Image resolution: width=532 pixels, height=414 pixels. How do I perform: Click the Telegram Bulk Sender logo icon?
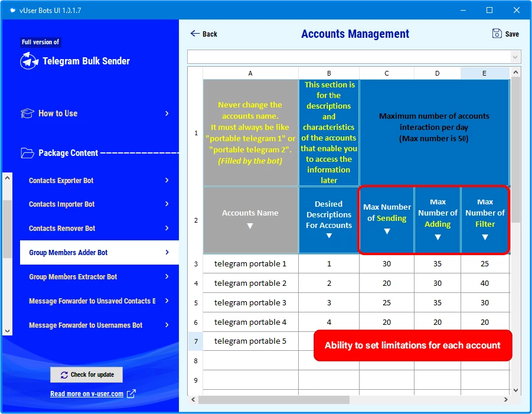[29, 61]
